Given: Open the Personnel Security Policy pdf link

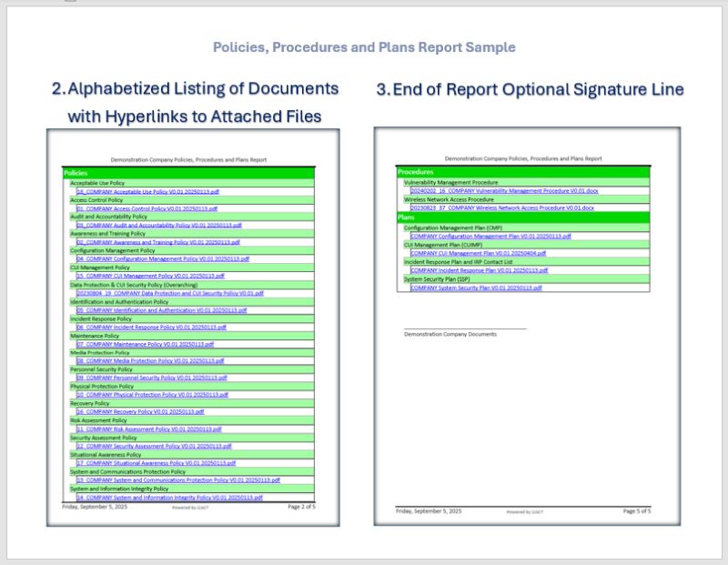Looking at the screenshot, I should [152, 378].
